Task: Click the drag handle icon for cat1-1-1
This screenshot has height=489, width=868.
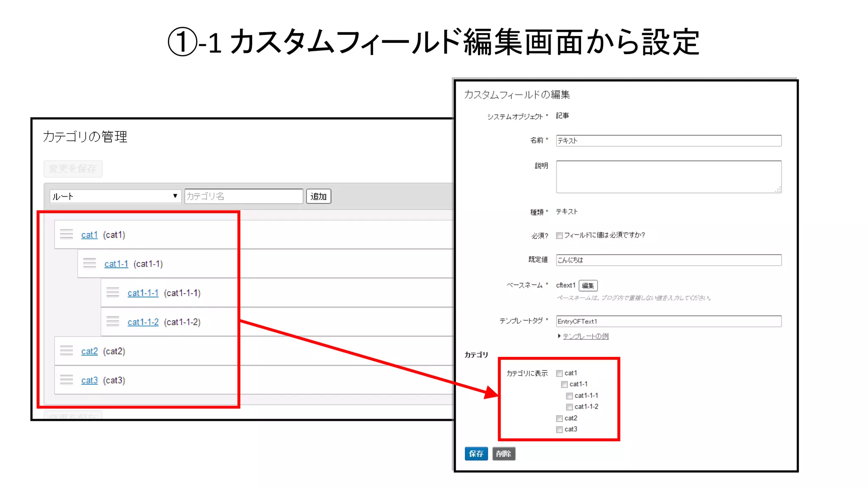Action: 113,292
